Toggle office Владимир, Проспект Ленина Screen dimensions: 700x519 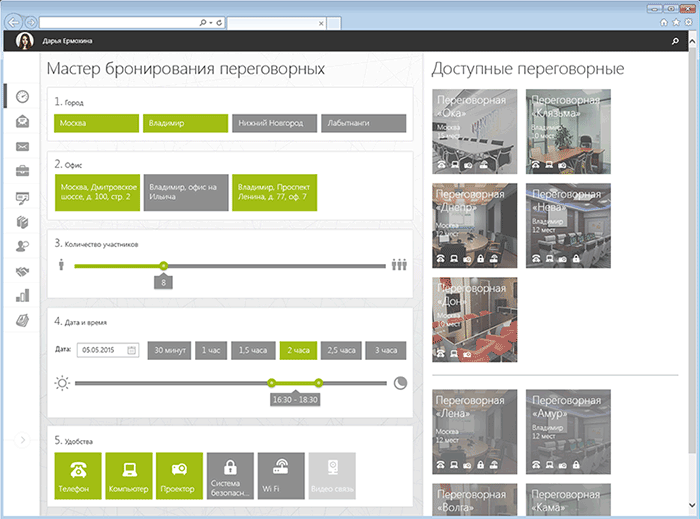click(275, 192)
